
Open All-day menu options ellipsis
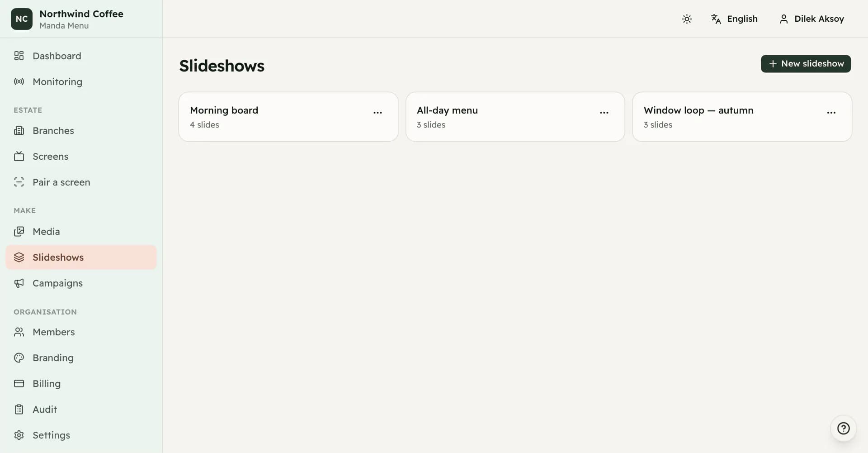(604, 112)
